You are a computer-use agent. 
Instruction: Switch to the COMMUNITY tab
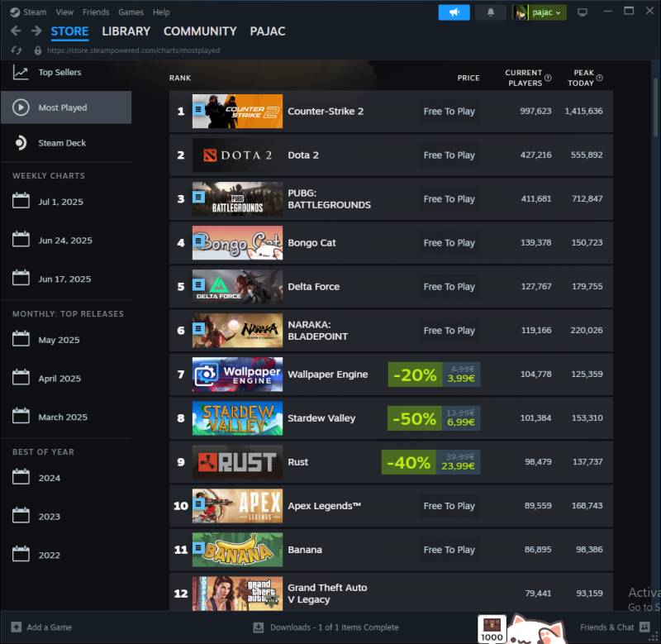[x=200, y=31]
